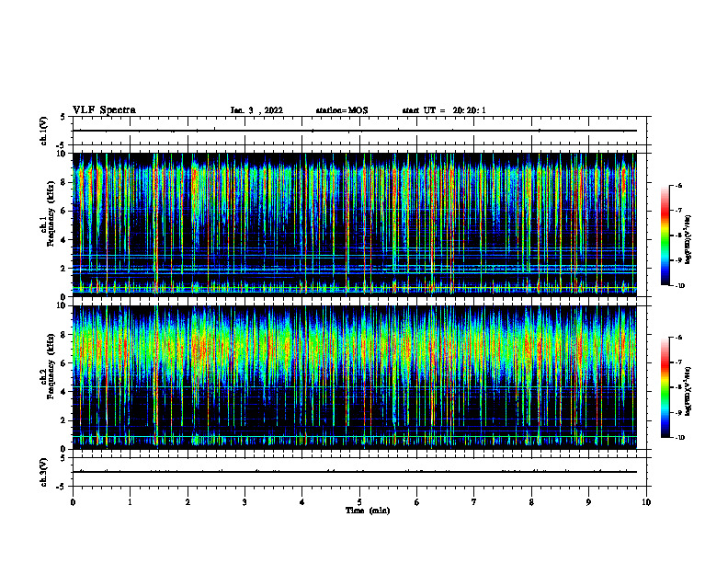Screen dimensions: 728x563
Task: Click the "-10" label on ch.1 color bar
Action: [679, 286]
